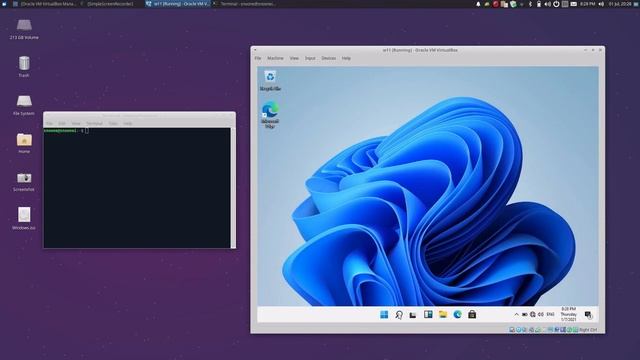The height and width of the screenshot is (360, 640).
Task: Click the power button icon in top panel
Action: [x=556, y=4]
